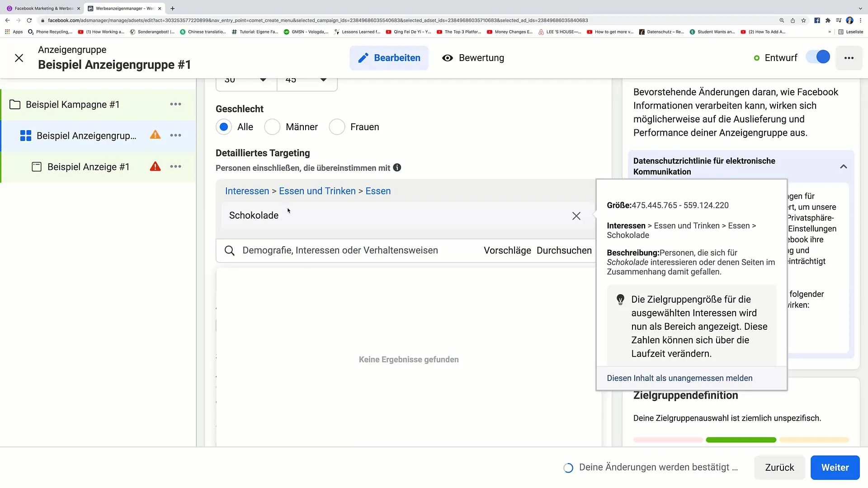Screen dimensions: 868x488
Task: Click the targeting search magnifier icon
Action: (x=230, y=251)
